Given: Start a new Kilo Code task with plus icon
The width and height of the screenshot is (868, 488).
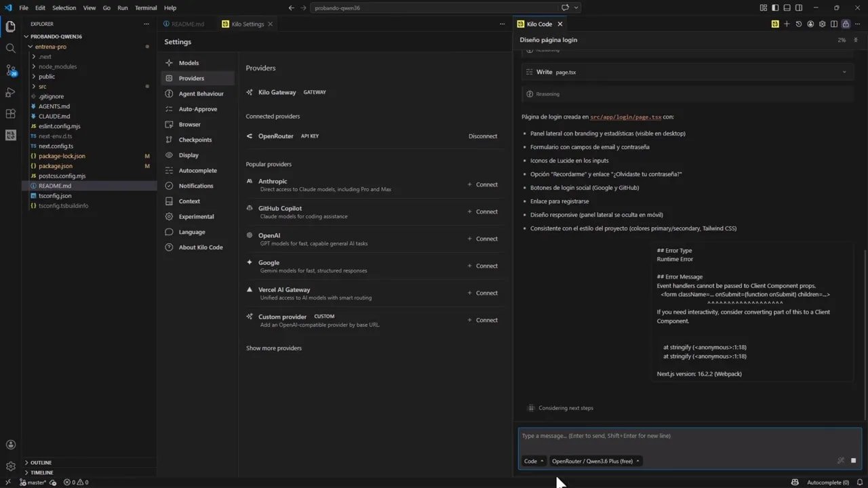Looking at the screenshot, I should [787, 24].
